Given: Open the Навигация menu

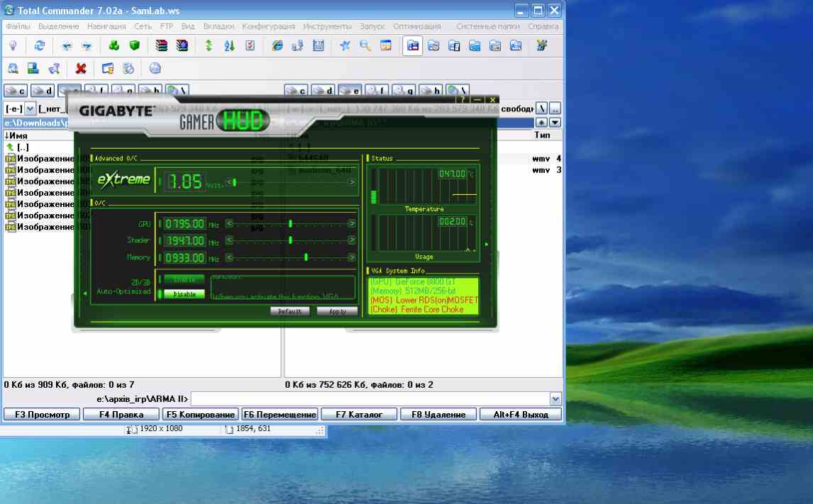Looking at the screenshot, I should point(106,26).
